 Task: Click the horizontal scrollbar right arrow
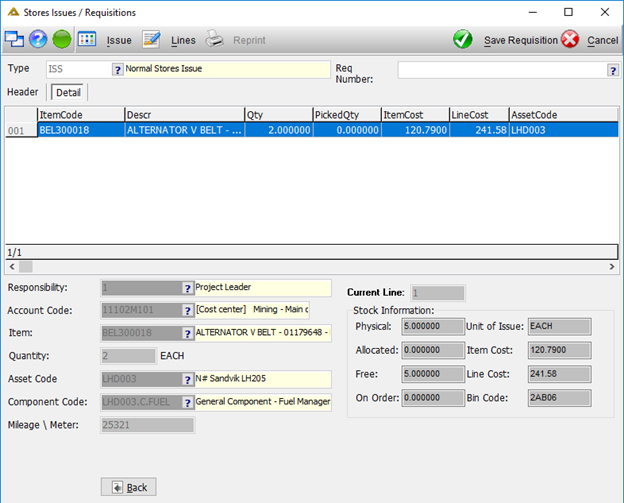point(612,267)
